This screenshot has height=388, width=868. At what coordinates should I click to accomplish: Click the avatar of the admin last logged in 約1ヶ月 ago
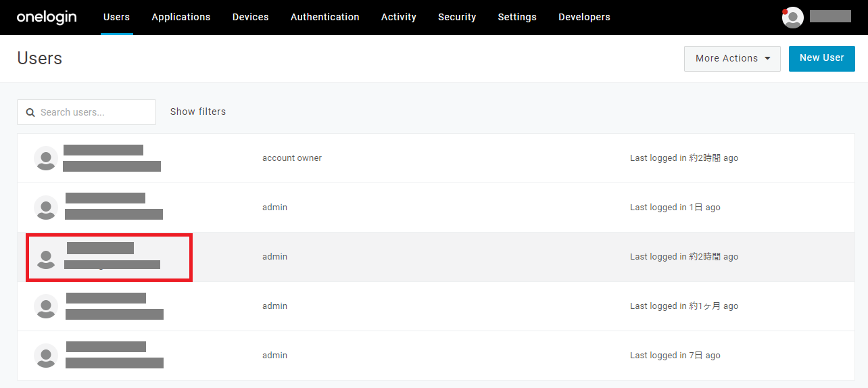[x=46, y=306]
